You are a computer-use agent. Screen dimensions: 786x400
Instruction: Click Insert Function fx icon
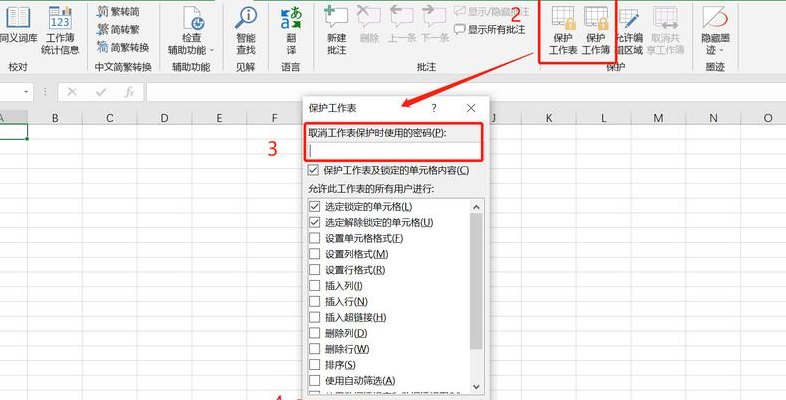[x=129, y=92]
